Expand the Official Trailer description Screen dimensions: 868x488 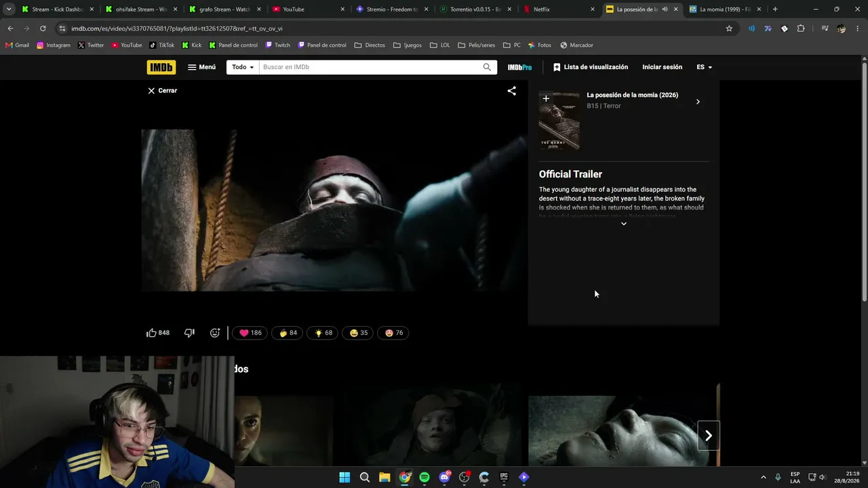pyautogui.click(x=624, y=224)
